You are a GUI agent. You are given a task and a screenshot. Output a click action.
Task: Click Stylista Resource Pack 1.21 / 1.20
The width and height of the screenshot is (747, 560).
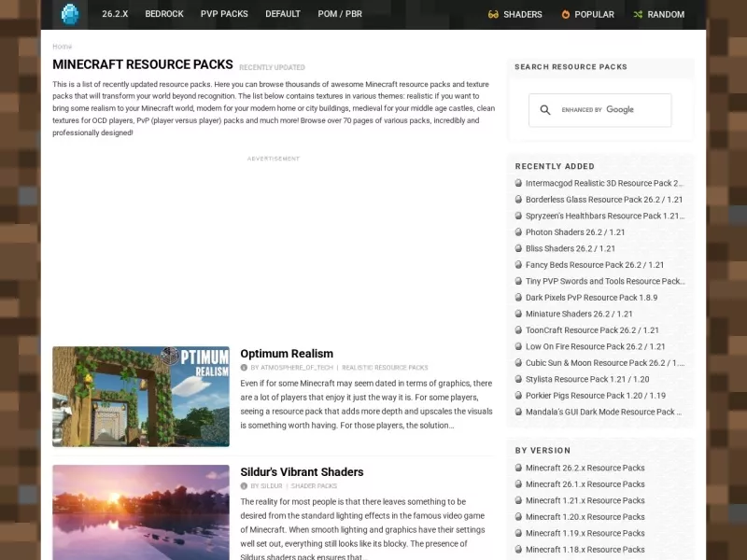(587, 379)
